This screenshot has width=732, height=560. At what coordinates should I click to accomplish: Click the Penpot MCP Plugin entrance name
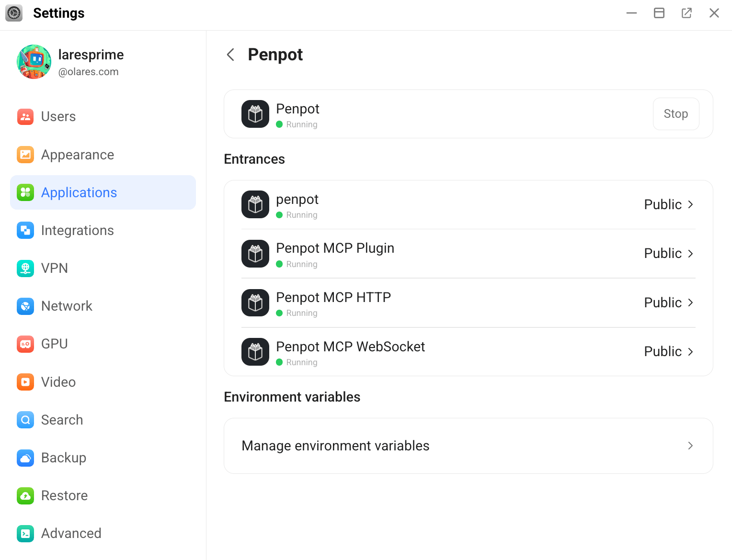click(x=335, y=248)
